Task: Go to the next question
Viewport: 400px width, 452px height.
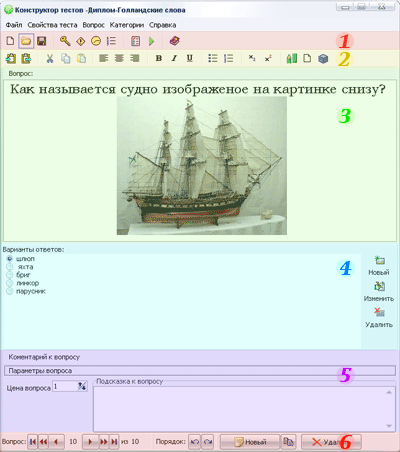Action: pyautogui.click(x=90, y=442)
